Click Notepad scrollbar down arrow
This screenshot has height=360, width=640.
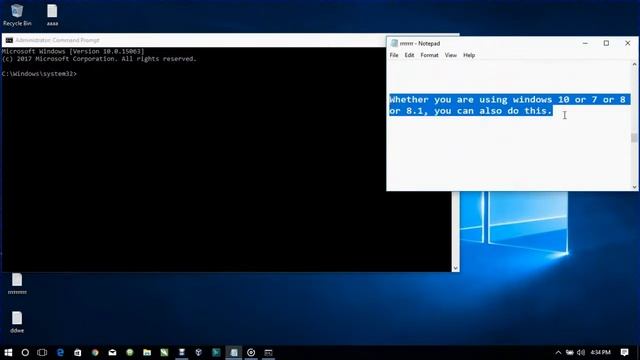[x=634, y=187]
